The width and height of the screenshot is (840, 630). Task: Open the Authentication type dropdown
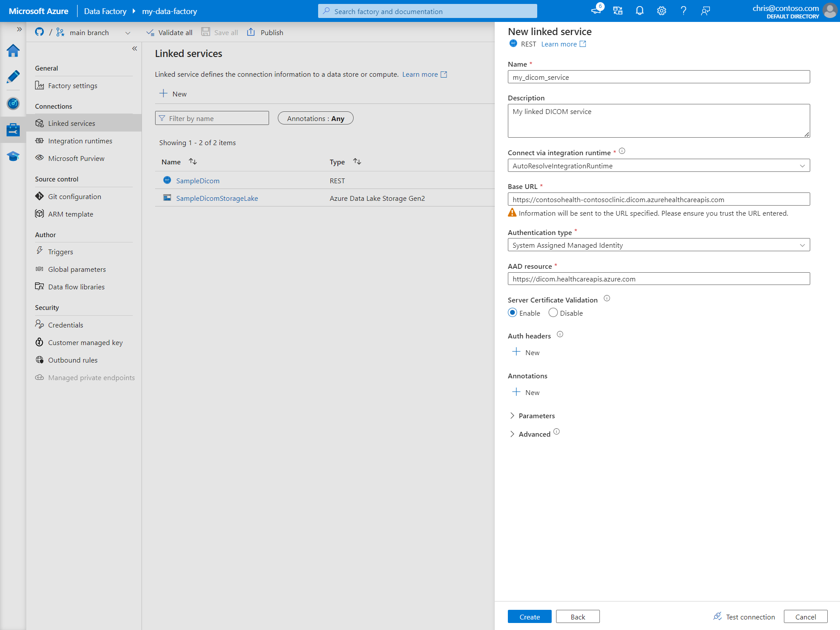[658, 245]
